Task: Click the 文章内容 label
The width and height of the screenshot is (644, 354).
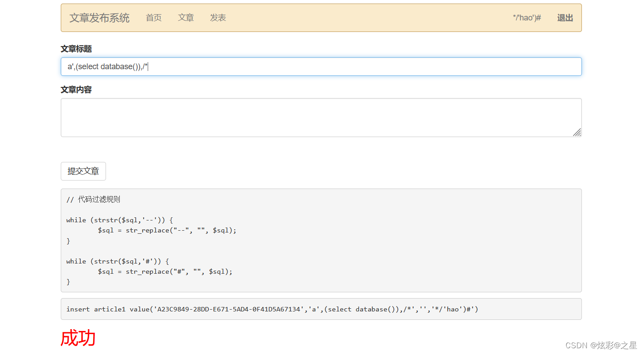Action: click(x=76, y=90)
